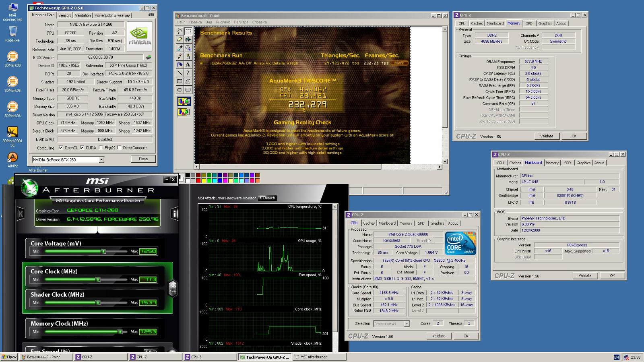Image resolution: width=644 pixels, height=362 pixels.
Task: Open the 3DMark2001 SE desktop icon
Action: click(12, 136)
